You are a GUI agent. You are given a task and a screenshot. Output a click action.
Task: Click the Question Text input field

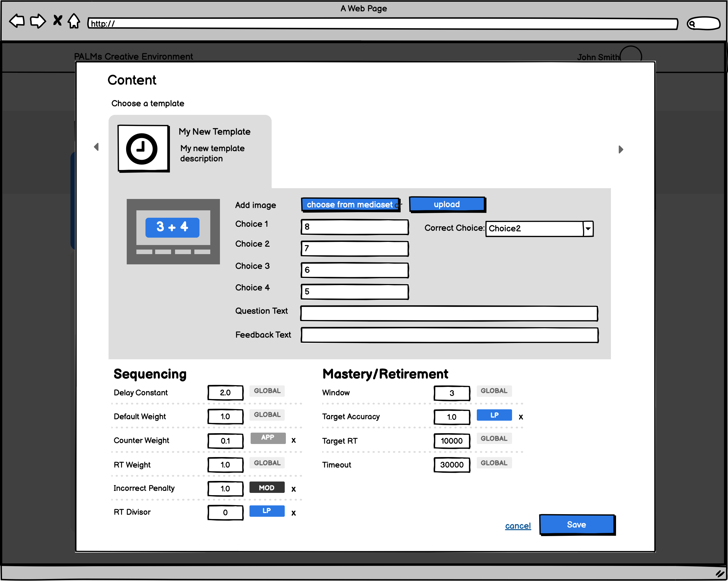pos(449,314)
